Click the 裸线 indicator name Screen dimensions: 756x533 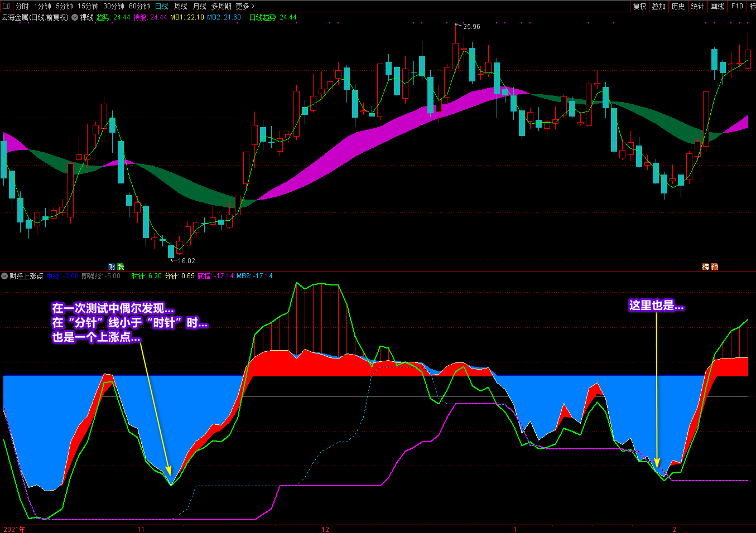tap(87, 17)
